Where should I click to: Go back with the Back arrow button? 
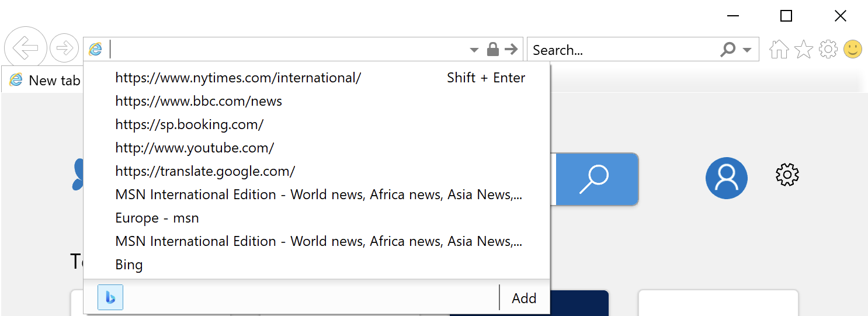[x=25, y=48]
